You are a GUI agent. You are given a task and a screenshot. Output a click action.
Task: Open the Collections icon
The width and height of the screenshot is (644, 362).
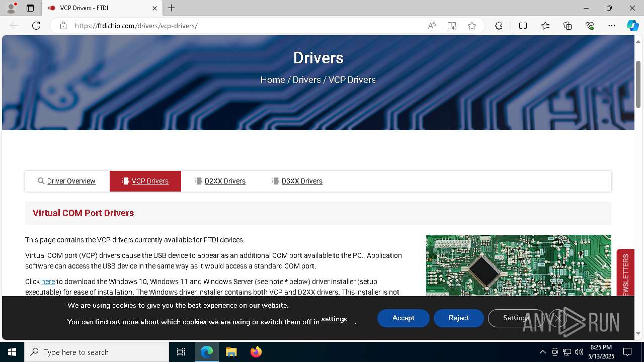pos(568,26)
